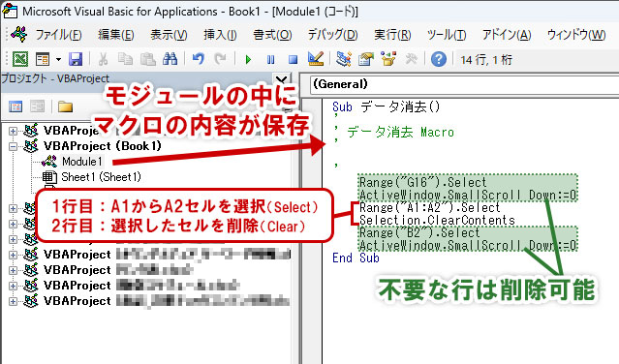
Task: Expand the second VBAProject from the bottom
Action: tap(13, 286)
